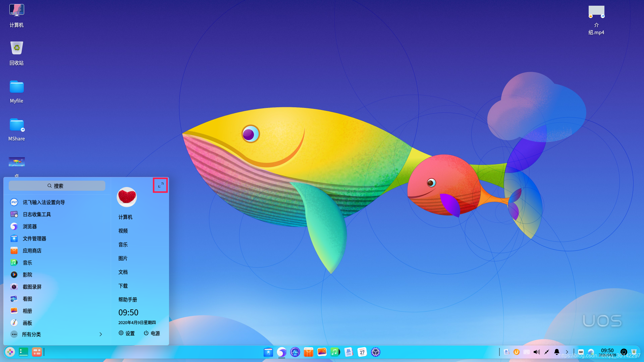Click 电源 power button in launcher
The height and width of the screenshot is (362, 644).
[152, 333]
